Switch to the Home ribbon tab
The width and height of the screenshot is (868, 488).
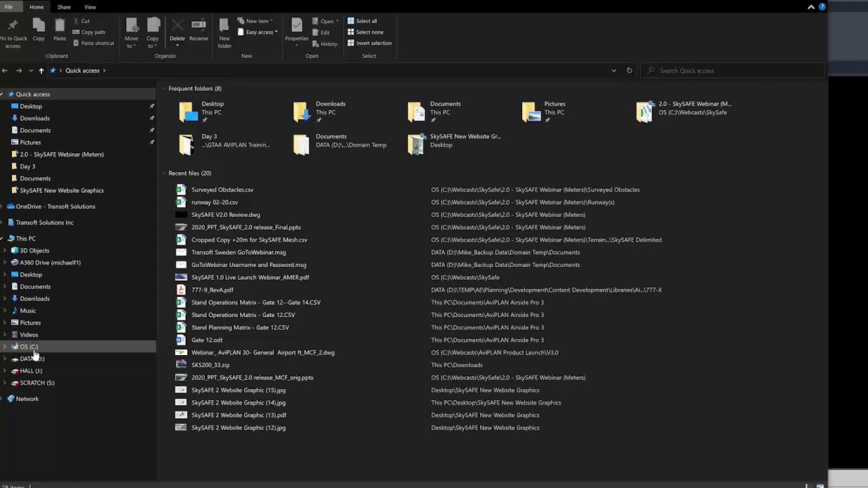pos(37,7)
